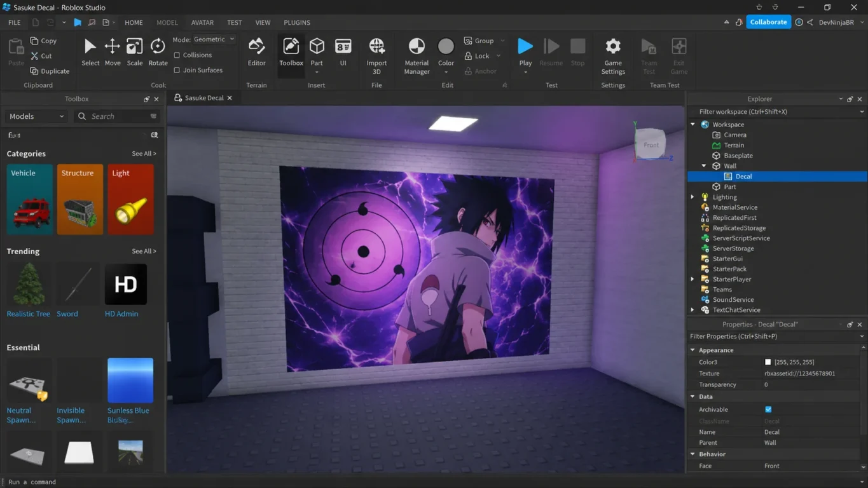The height and width of the screenshot is (488, 868).
Task: Activate the Scale tool
Action: (x=135, y=51)
